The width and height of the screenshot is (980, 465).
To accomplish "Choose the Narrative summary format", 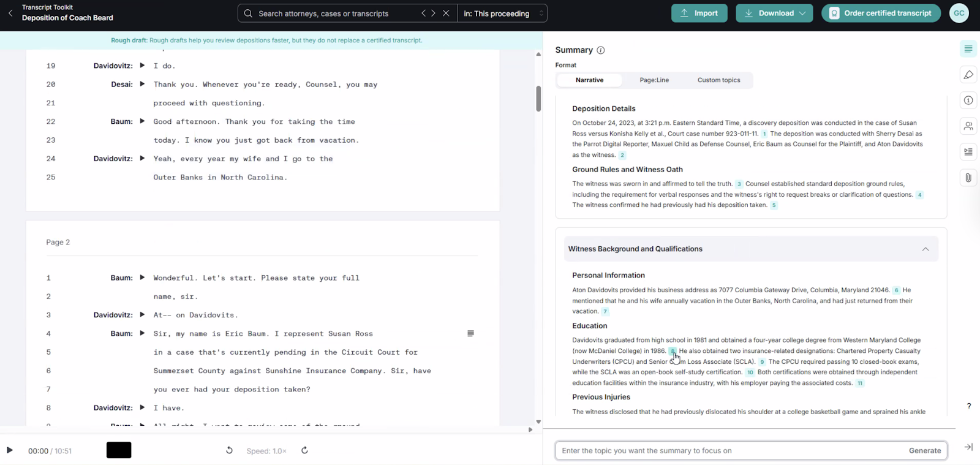I will point(589,80).
